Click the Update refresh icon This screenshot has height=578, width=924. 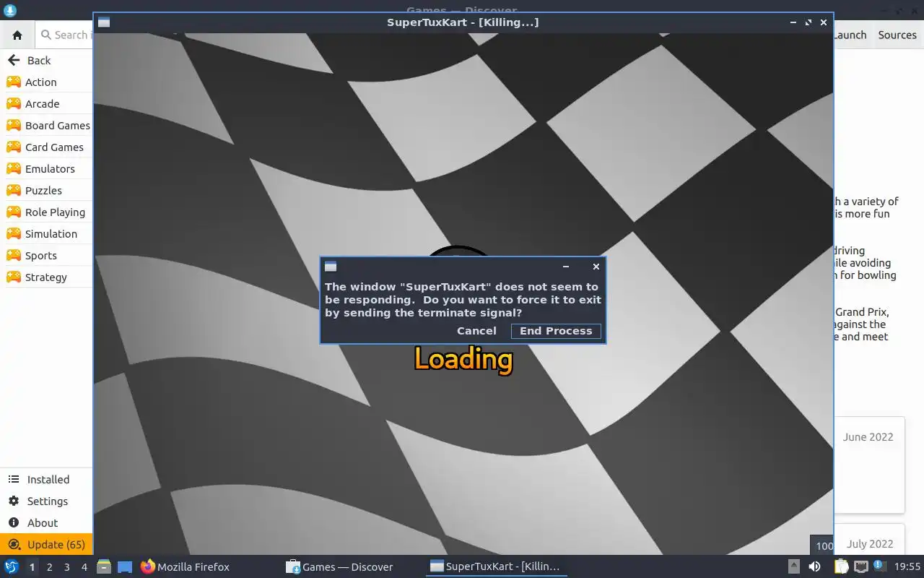(x=13, y=545)
